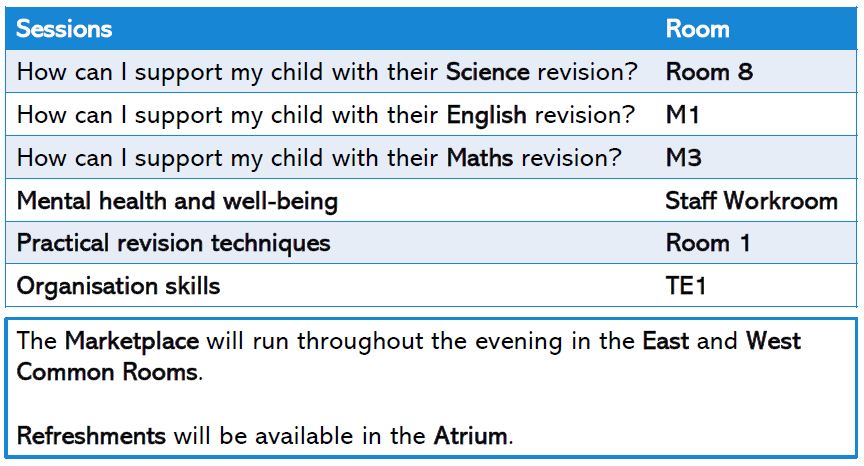Select the Room 1 cell
The image size is (864, 466).
coord(708,243)
